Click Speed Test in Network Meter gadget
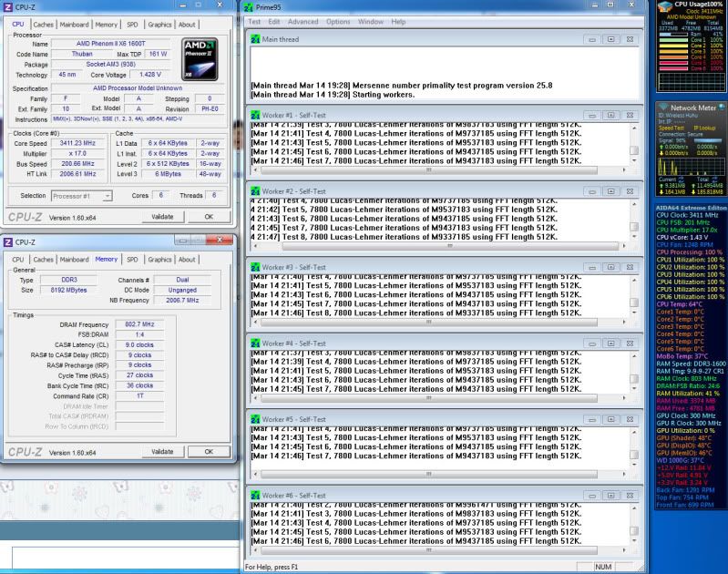This screenshot has height=574, width=728. (x=672, y=128)
